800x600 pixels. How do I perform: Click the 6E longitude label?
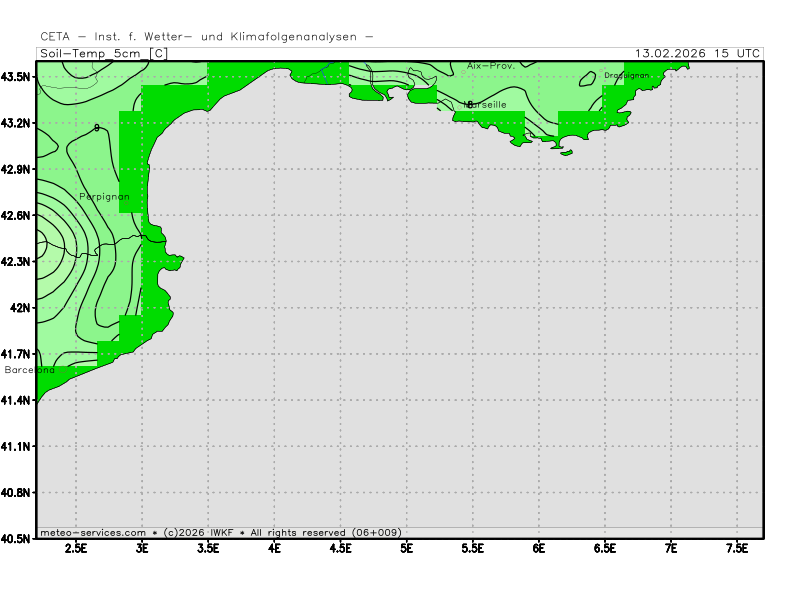[538, 548]
